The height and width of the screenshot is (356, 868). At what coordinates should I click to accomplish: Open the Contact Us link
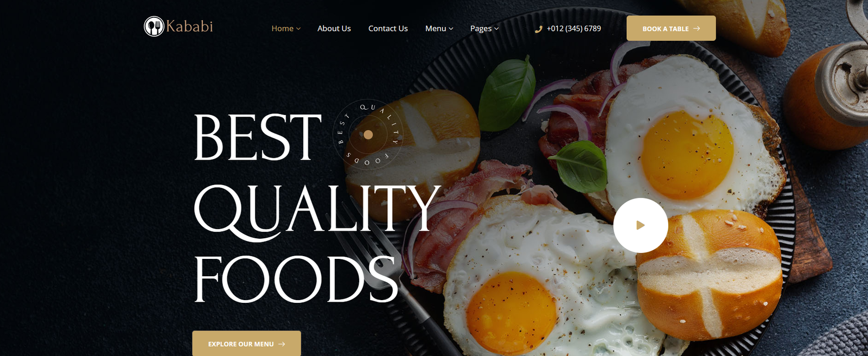point(388,28)
